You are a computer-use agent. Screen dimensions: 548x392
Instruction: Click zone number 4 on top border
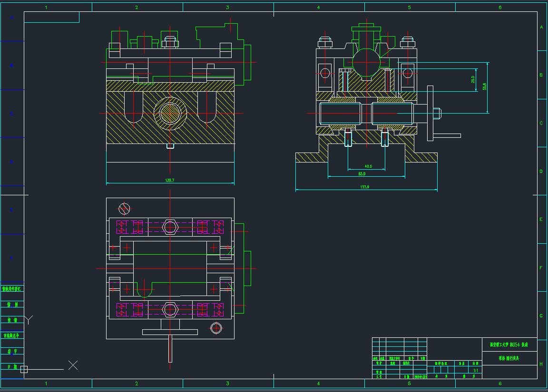pyautogui.click(x=318, y=7)
